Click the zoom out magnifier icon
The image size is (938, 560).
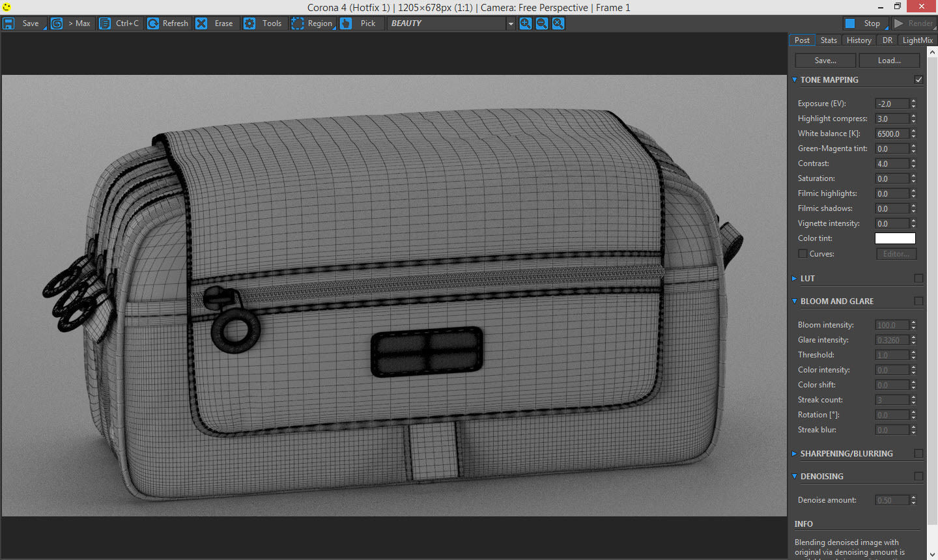point(542,23)
